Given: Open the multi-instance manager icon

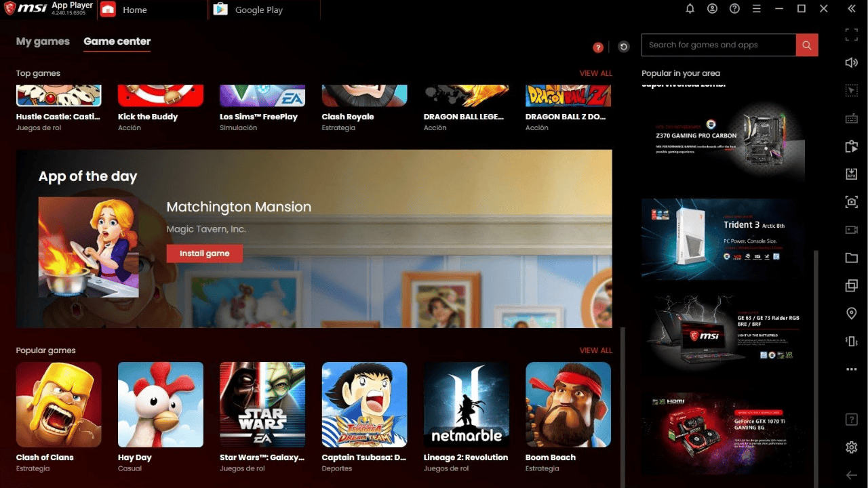Looking at the screenshot, I should pos(852,285).
